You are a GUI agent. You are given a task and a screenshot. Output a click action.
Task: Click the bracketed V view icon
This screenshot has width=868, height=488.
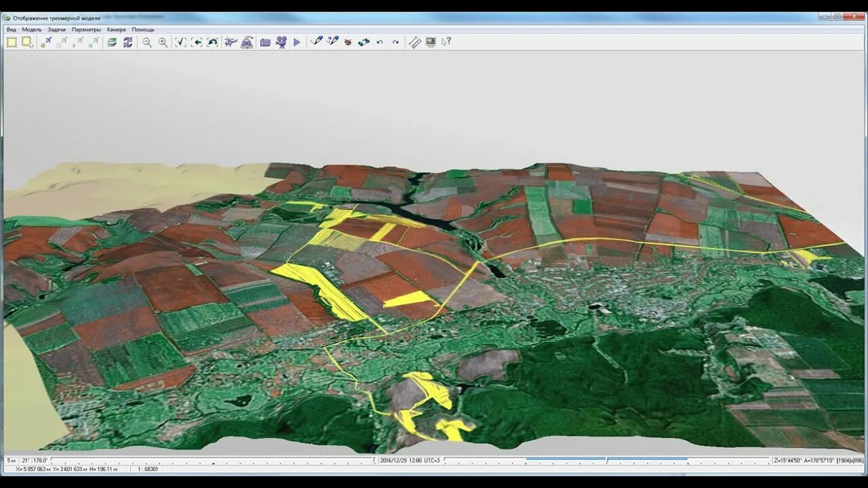[x=180, y=42]
